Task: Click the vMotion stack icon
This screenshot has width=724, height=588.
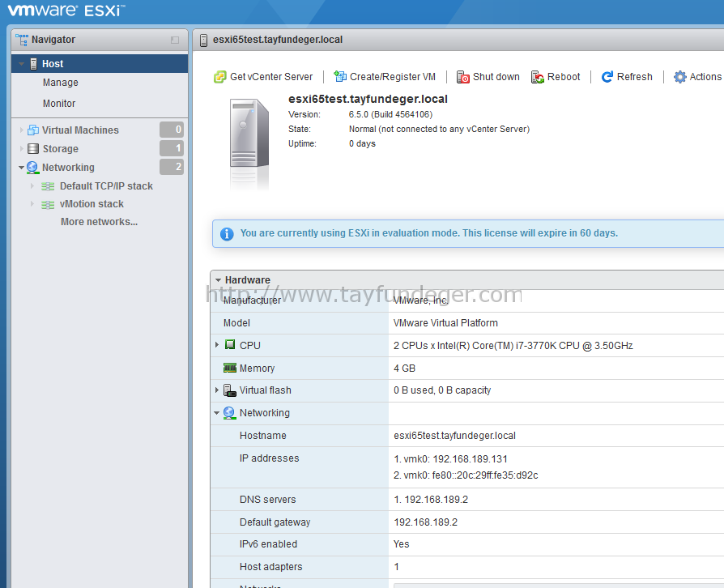Action: [x=48, y=205]
